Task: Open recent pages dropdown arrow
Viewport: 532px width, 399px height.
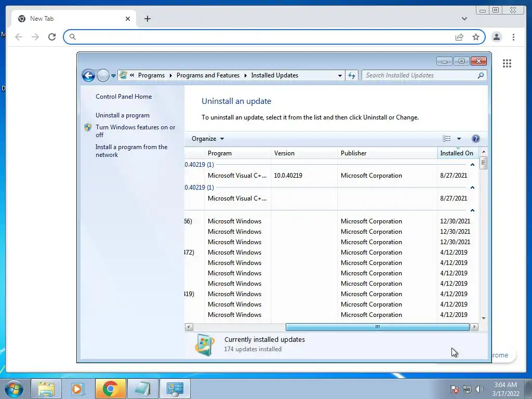Action: (113, 76)
